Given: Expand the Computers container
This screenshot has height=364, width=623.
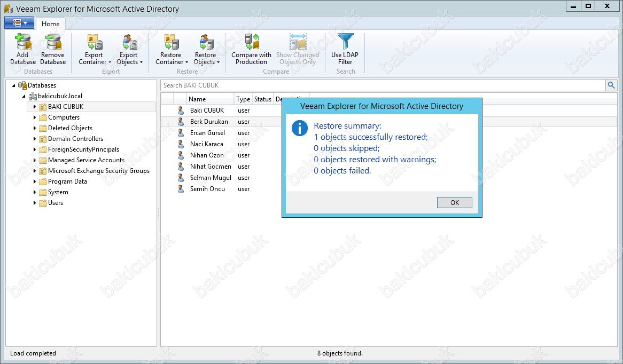Looking at the screenshot, I should point(35,117).
